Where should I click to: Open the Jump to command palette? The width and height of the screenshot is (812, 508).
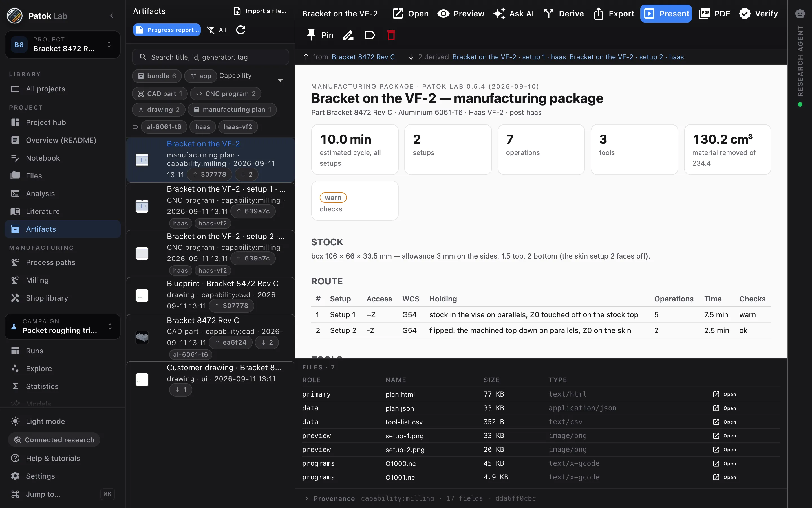(x=62, y=494)
